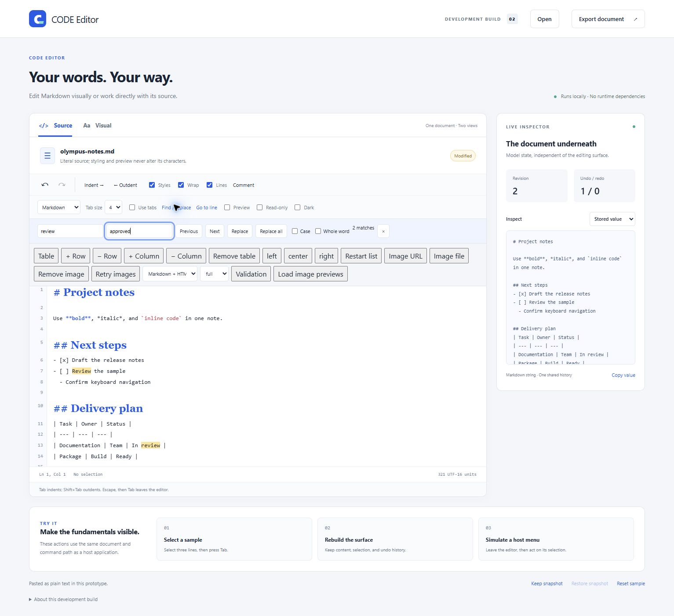
Task: Enable the Preview checkbox
Action: tap(227, 208)
